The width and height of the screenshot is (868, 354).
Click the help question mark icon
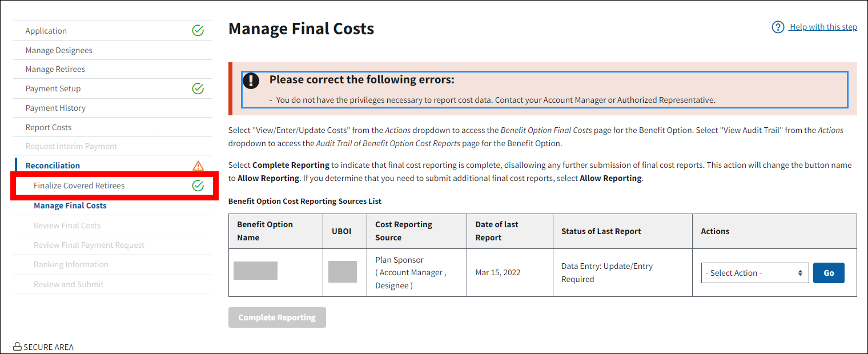[778, 27]
